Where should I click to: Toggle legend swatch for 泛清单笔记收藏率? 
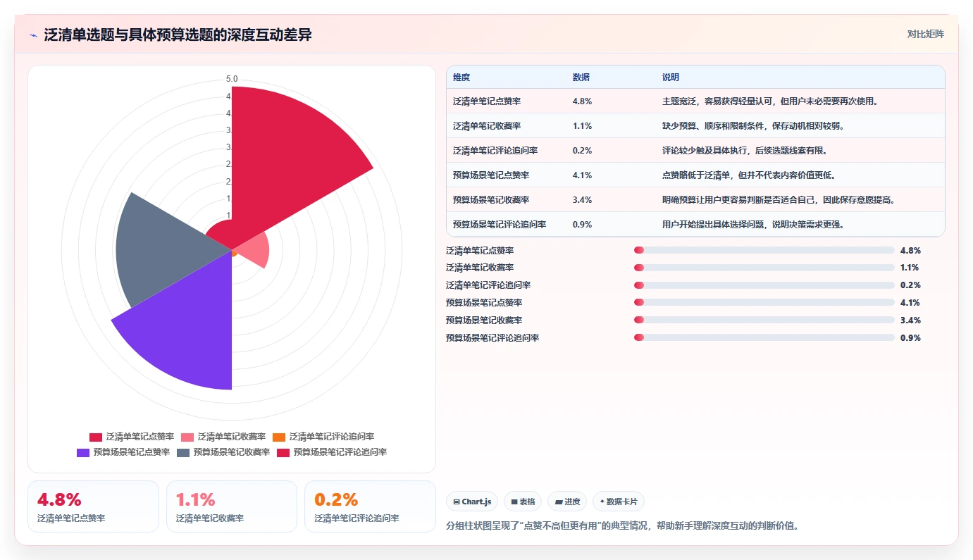click(x=187, y=437)
